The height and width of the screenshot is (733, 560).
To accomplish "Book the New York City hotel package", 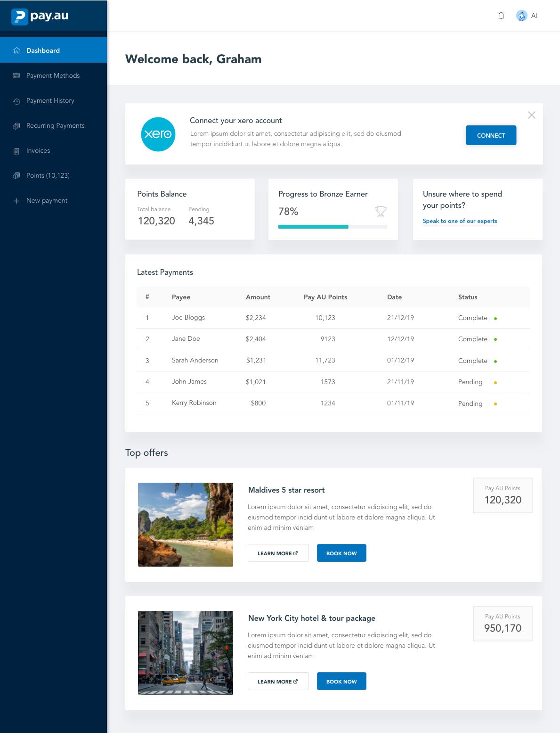I will 341,681.
